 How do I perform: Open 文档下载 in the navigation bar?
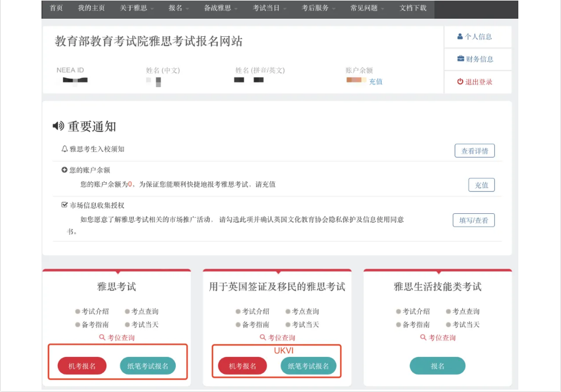click(413, 8)
